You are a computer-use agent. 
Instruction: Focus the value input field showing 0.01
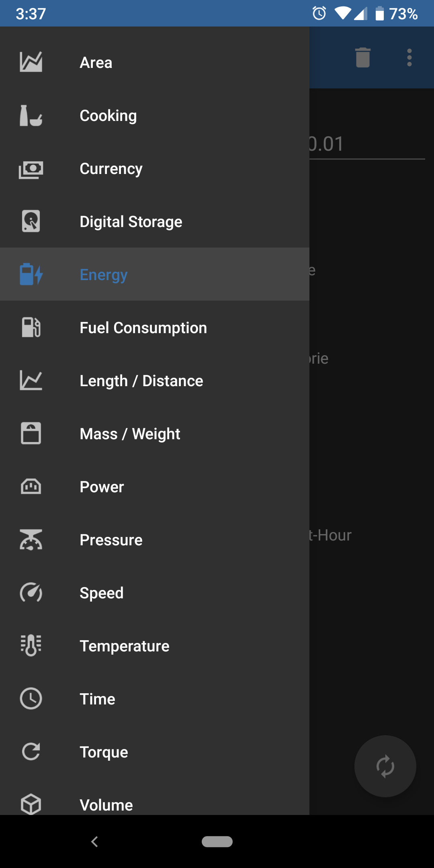(367, 144)
